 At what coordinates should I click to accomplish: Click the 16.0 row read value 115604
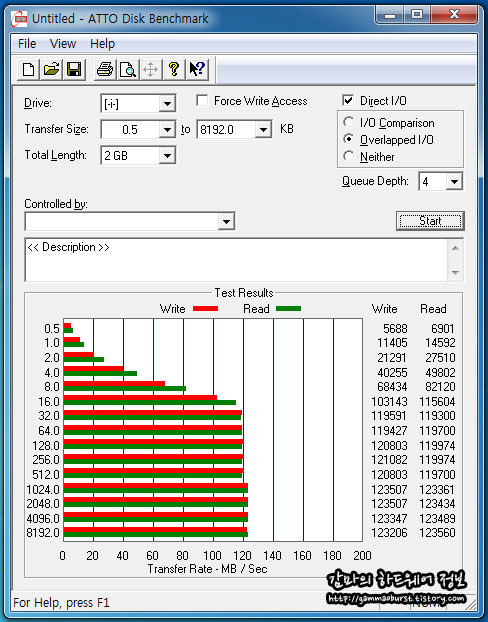click(x=437, y=401)
